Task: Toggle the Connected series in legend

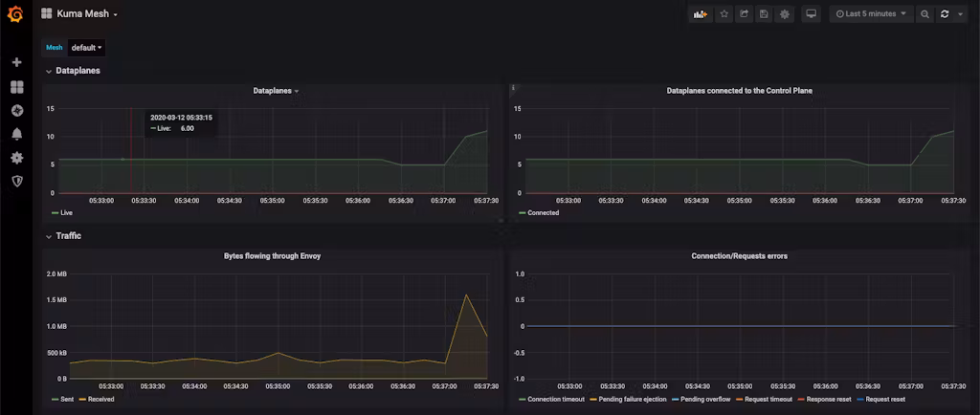Action: 543,213
